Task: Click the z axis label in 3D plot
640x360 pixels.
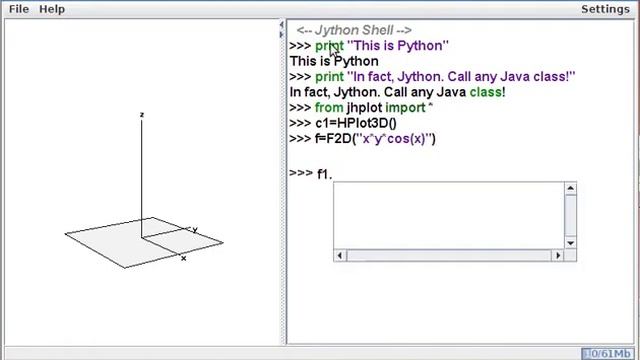Action: [142, 115]
